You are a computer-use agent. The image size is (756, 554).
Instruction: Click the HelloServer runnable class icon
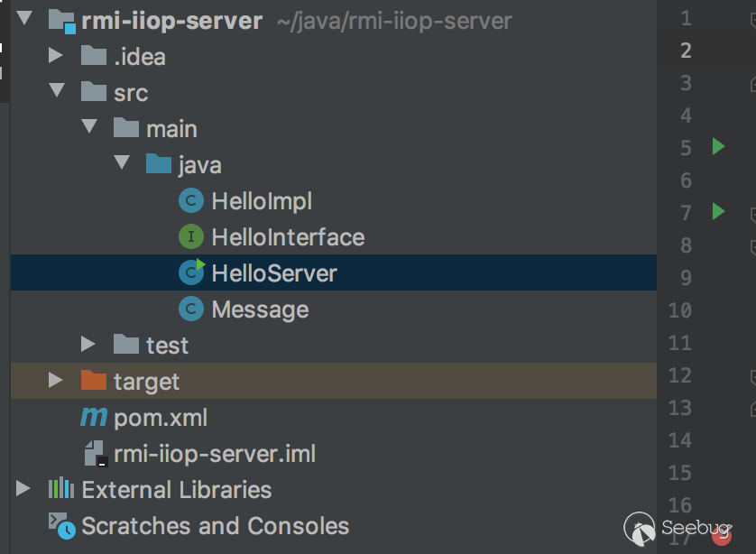(x=191, y=272)
